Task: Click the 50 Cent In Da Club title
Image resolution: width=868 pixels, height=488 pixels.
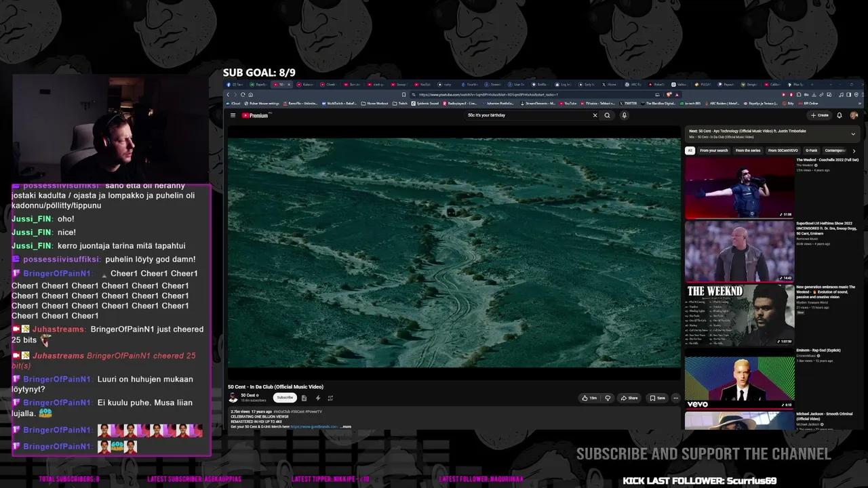Action: [x=275, y=387]
